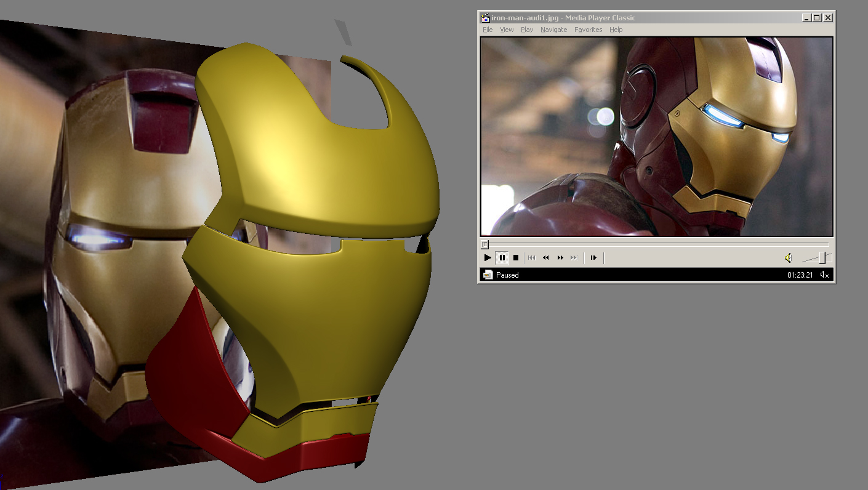868x490 pixels.
Task: Open the File menu
Action: (488, 30)
